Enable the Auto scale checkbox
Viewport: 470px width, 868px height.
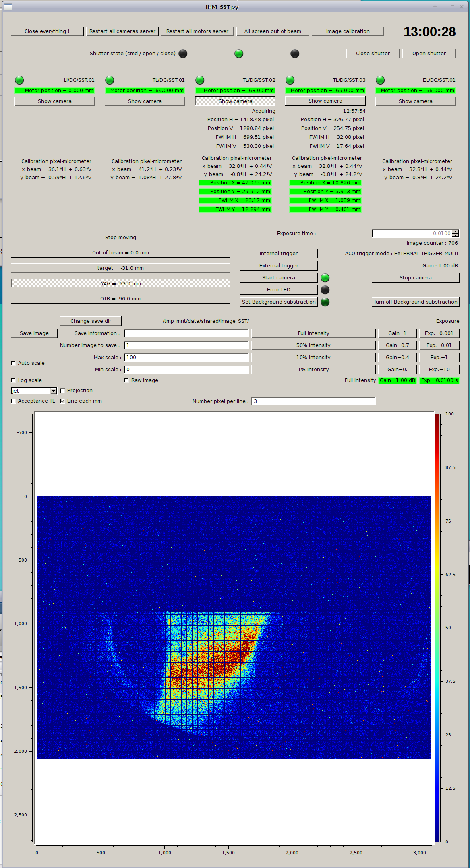pyautogui.click(x=14, y=363)
